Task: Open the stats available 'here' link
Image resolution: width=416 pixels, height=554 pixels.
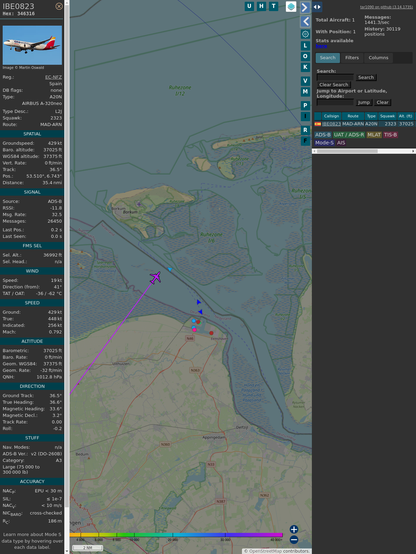Action: 321,46
